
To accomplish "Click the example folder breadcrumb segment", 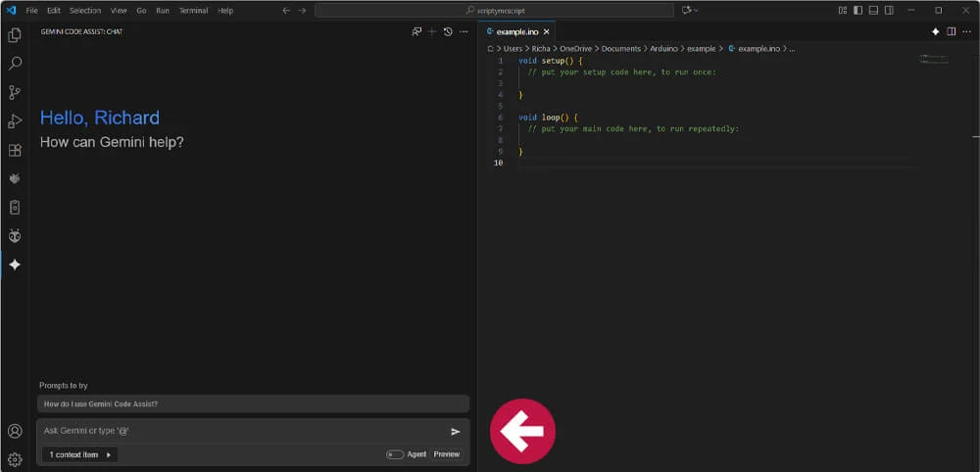I will 702,49.
